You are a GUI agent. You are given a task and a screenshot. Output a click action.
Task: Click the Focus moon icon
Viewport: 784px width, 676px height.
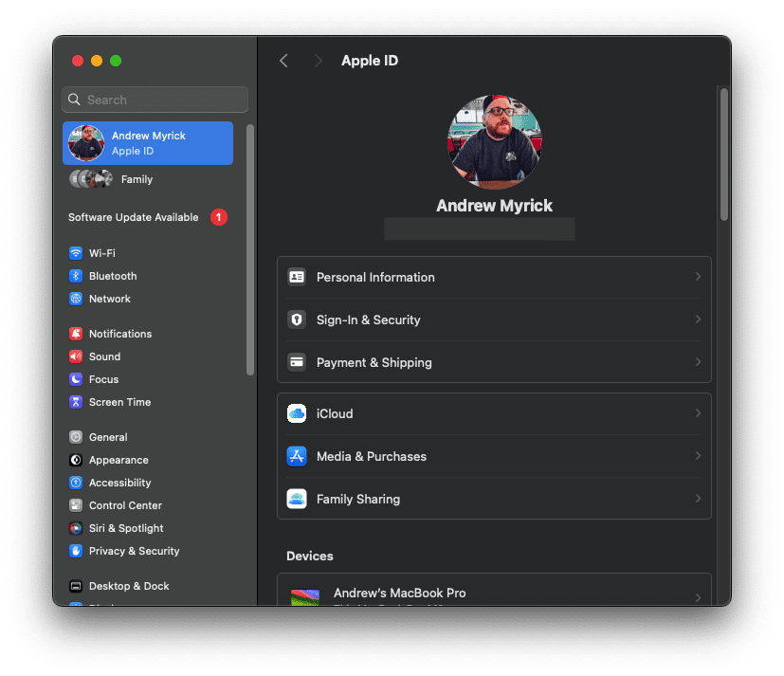coord(76,379)
